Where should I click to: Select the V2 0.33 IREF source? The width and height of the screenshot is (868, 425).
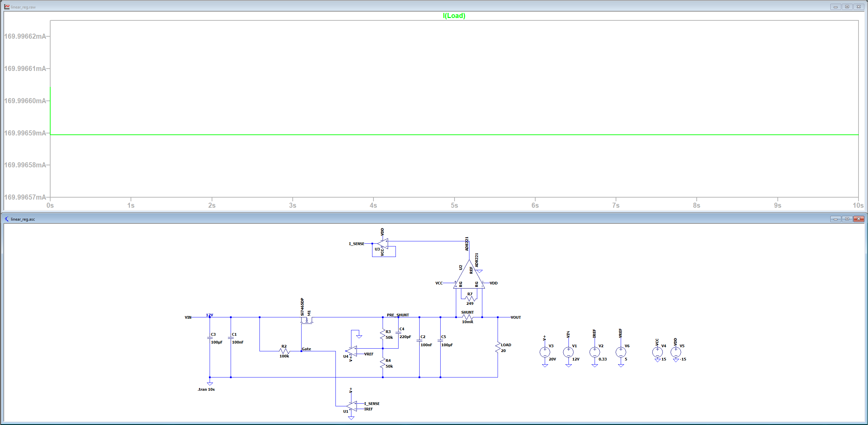coord(595,352)
